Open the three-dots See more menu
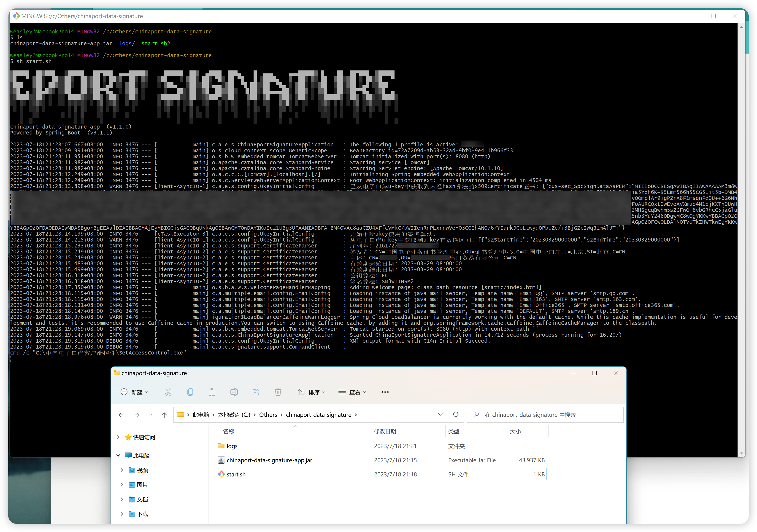757x532 pixels. coord(385,392)
